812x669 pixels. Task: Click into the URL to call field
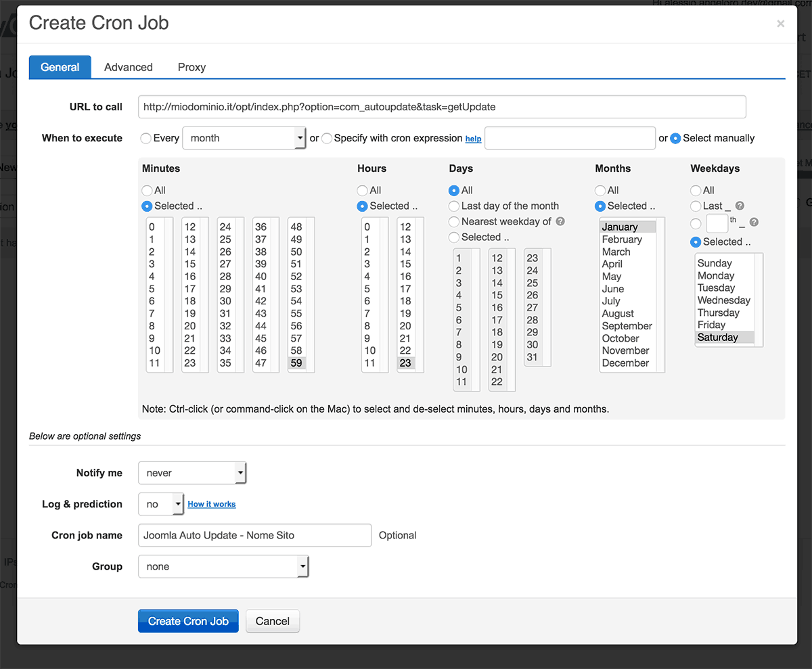[441, 107]
